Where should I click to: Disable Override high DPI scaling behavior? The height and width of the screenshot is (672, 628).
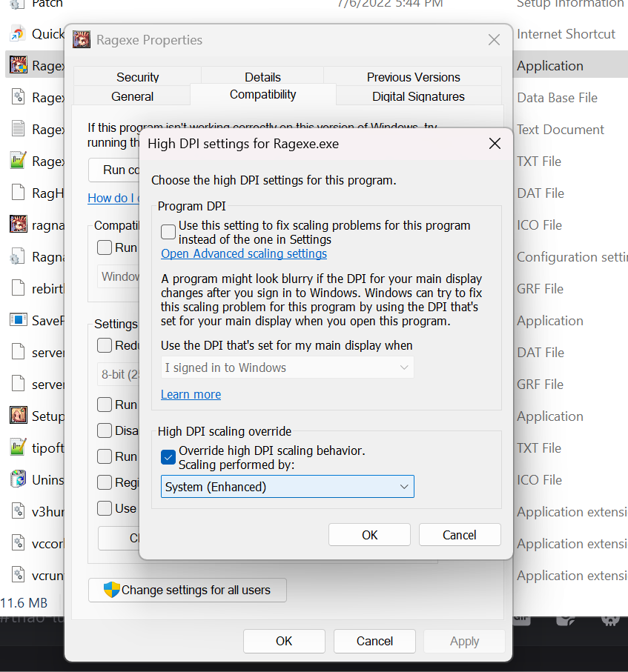(x=168, y=457)
